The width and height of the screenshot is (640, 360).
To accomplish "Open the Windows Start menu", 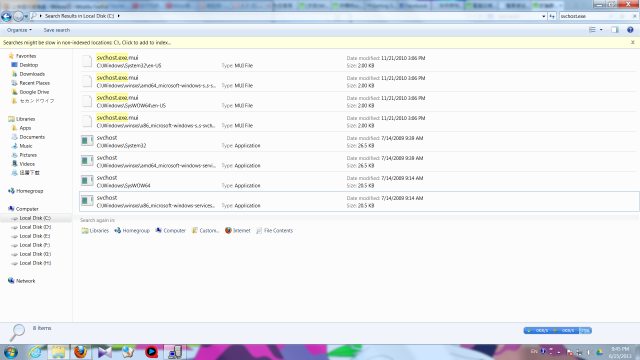I will tap(11, 352).
